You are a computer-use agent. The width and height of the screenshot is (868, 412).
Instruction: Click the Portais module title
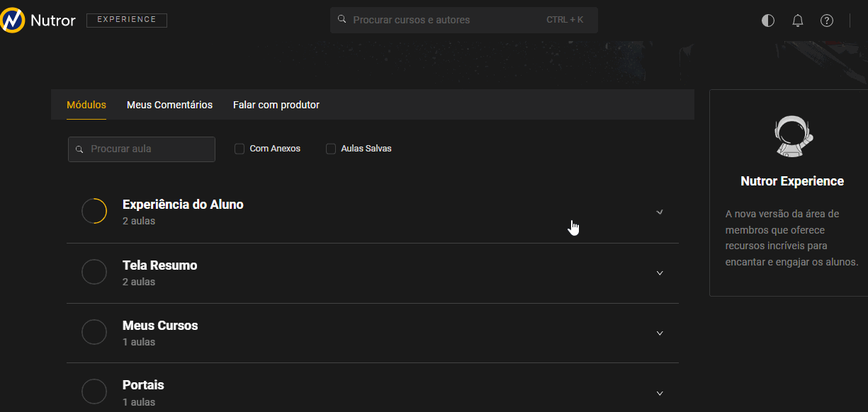143,385
